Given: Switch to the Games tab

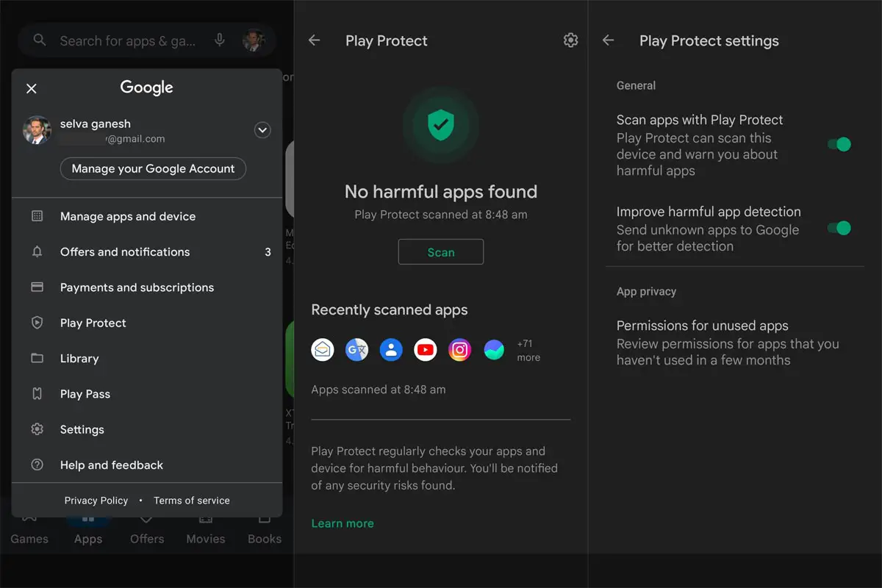Looking at the screenshot, I should [x=29, y=531].
